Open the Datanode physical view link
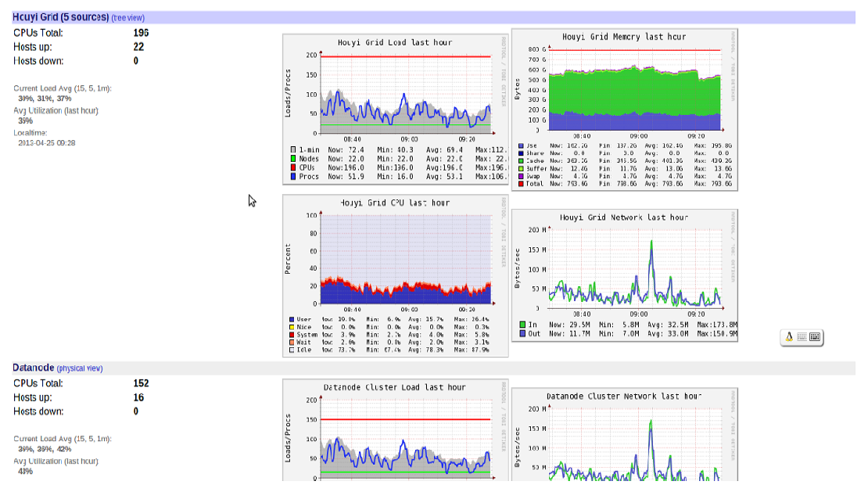This screenshot has height=492, width=868. tap(80, 368)
